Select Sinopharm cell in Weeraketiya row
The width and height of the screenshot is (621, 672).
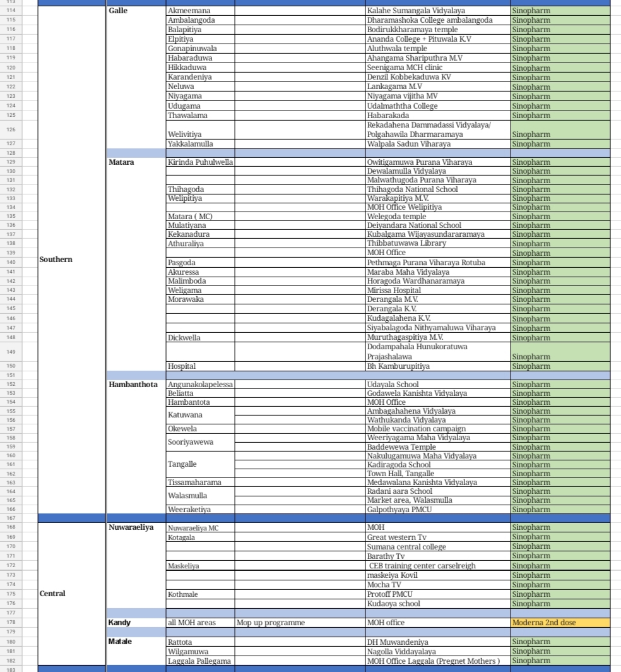(560, 510)
